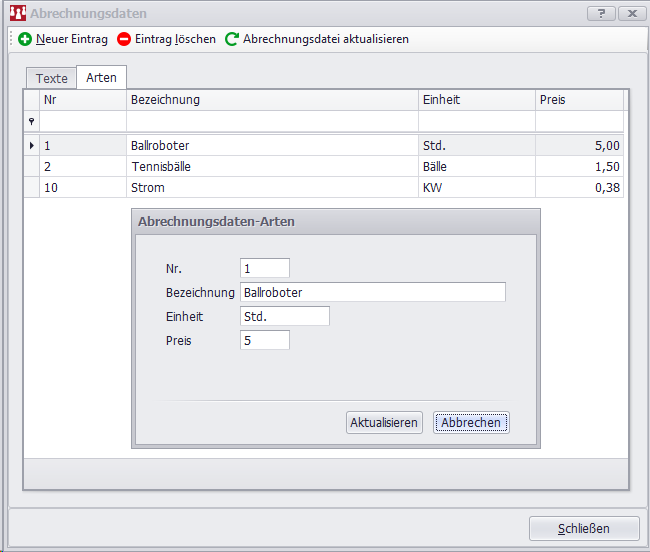This screenshot has width=650, height=552.
Task: Click the green plus Neuer Eintrag icon
Action: click(25, 39)
